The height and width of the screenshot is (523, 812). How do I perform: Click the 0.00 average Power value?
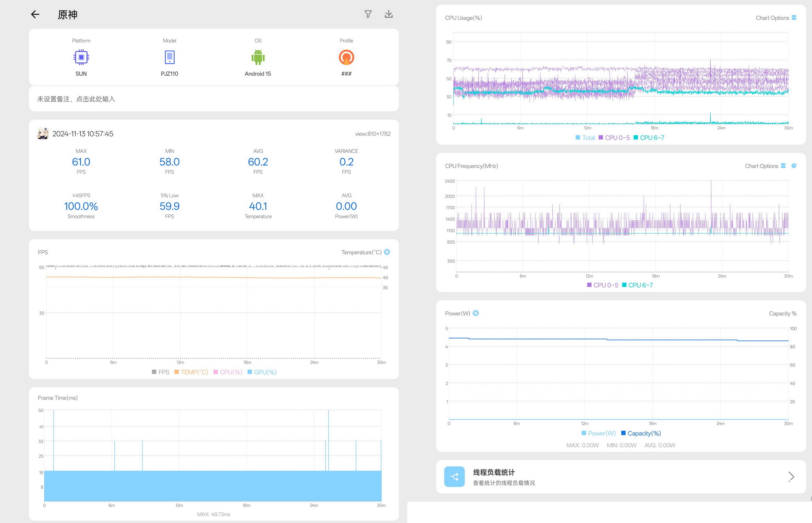point(346,206)
